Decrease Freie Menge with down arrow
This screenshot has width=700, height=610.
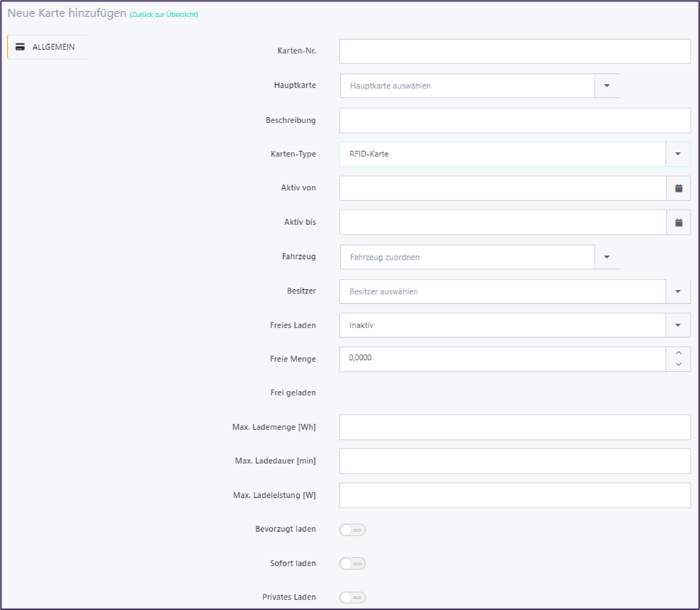(679, 364)
